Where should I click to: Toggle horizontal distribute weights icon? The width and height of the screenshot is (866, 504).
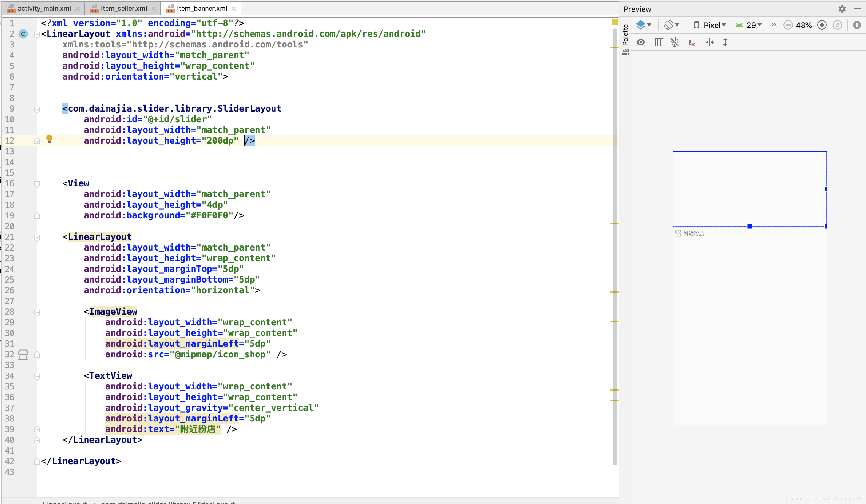tap(709, 42)
